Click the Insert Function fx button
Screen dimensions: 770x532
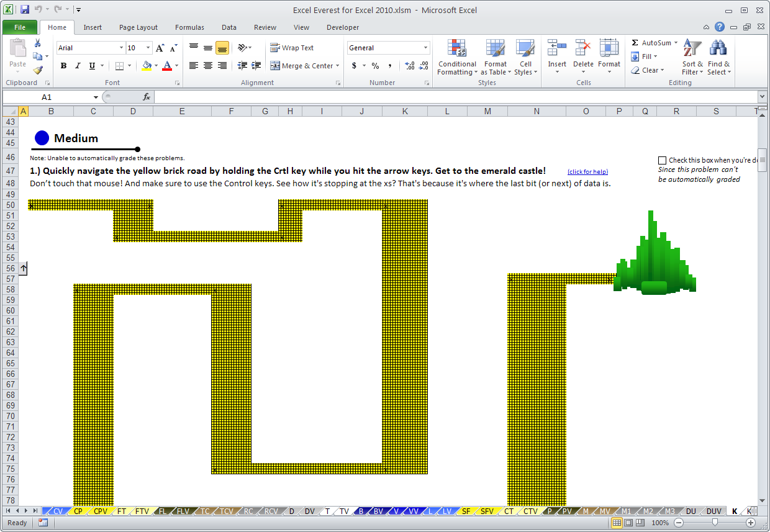147,97
